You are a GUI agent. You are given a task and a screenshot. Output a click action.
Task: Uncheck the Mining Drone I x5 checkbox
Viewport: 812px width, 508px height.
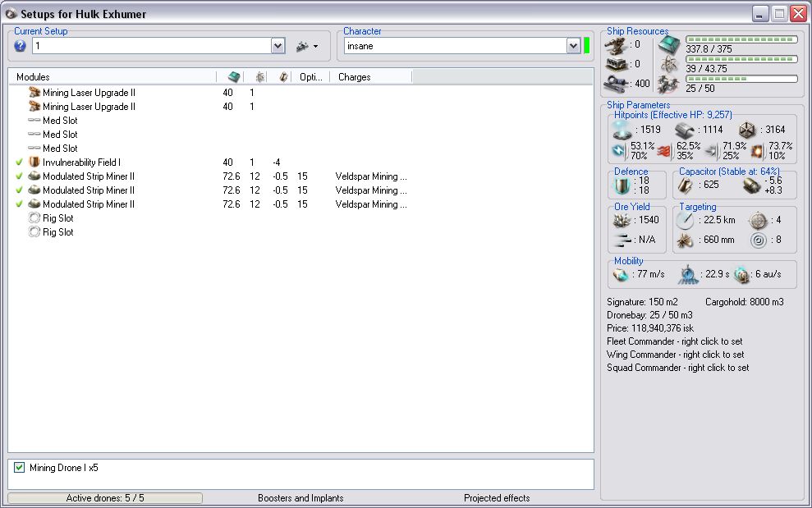[19, 468]
